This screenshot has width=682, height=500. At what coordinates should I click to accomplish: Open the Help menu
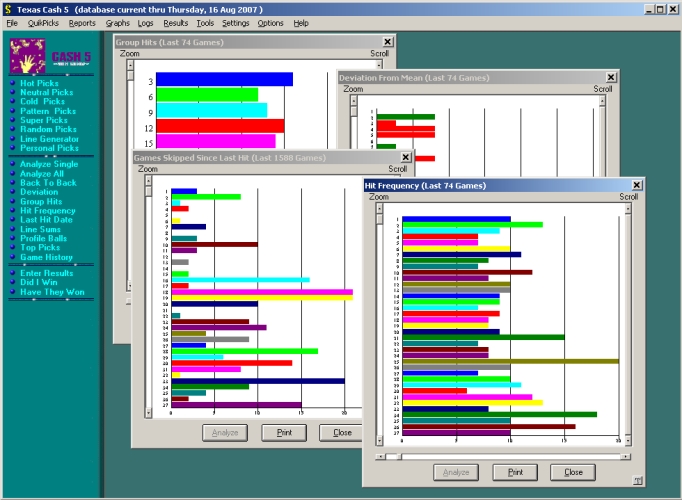point(301,23)
